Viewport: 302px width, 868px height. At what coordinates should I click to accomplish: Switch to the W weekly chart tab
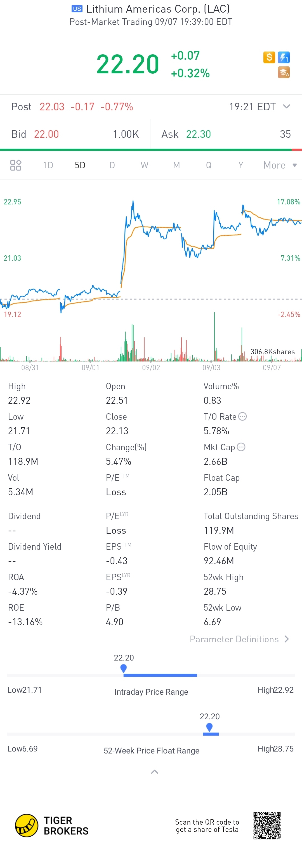pos(145,165)
